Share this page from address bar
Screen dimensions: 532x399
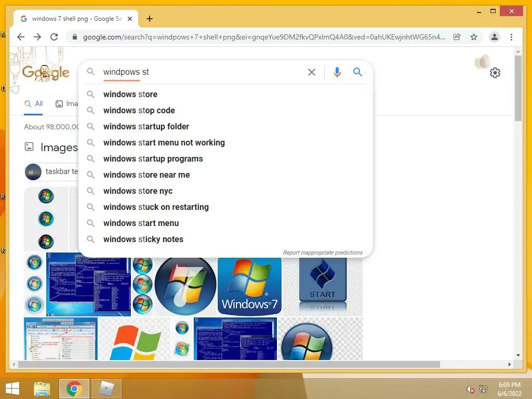pos(457,37)
